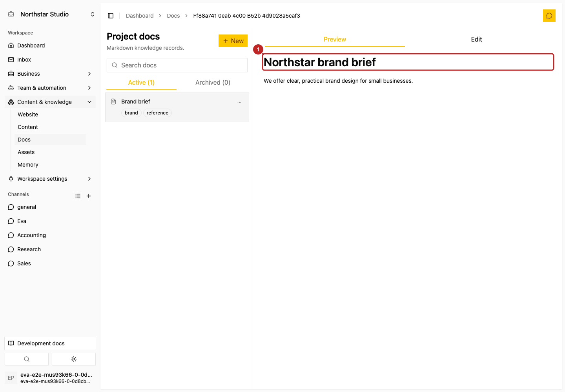Click the Content & knowledge blocks icon
Image resolution: width=565 pixels, height=392 pixels.
[x=11, y=102]
